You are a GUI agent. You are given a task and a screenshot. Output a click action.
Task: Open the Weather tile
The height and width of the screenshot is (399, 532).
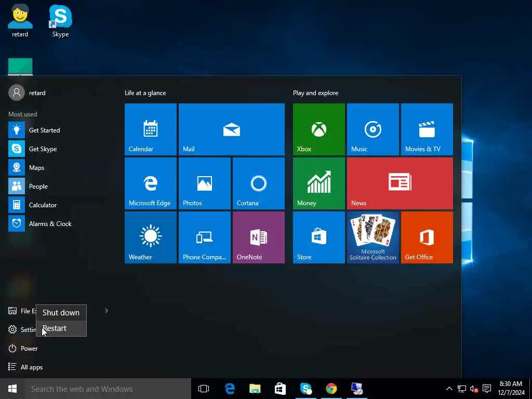coord(150,237)
